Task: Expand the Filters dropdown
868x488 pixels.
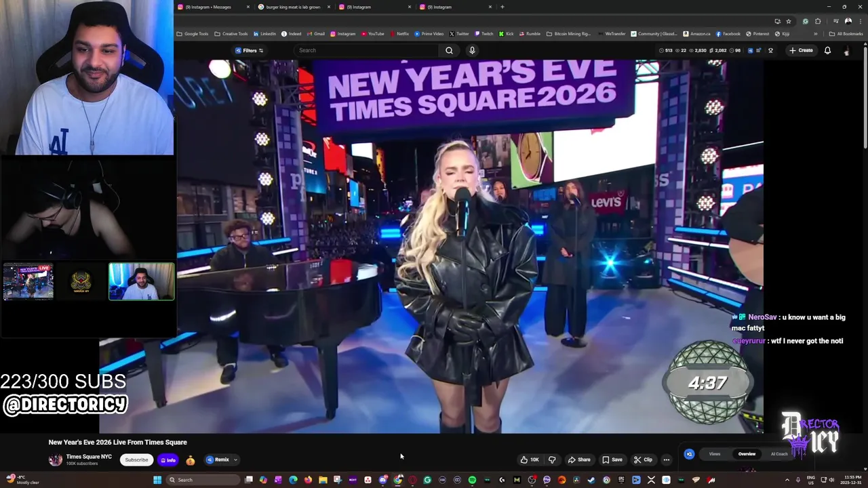Action: (249, 50)
